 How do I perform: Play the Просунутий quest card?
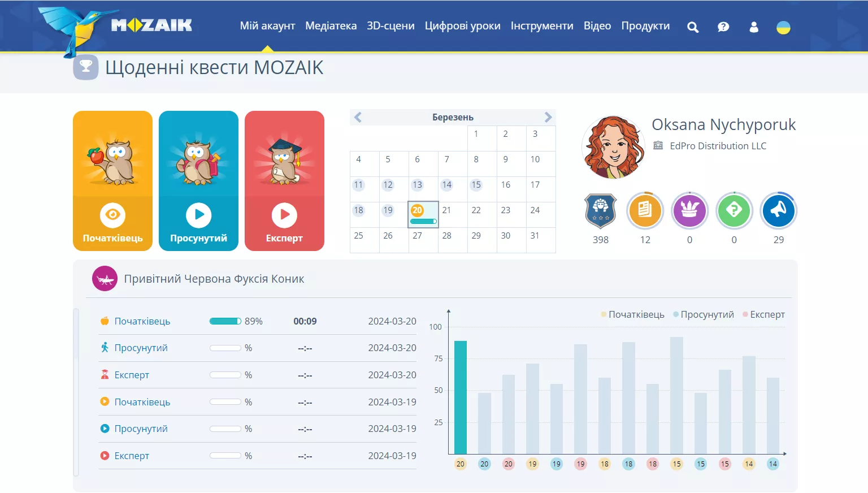point(199,215)
